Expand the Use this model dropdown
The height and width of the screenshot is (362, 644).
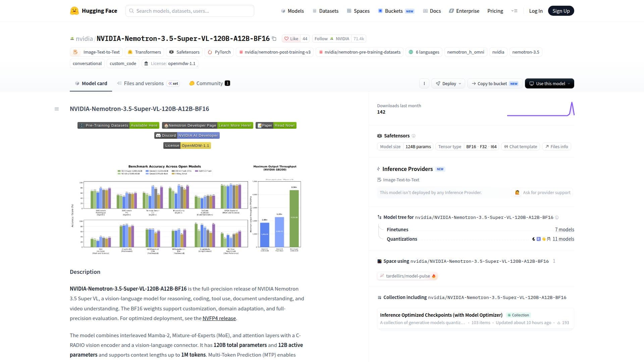click(x=549, y=83)
